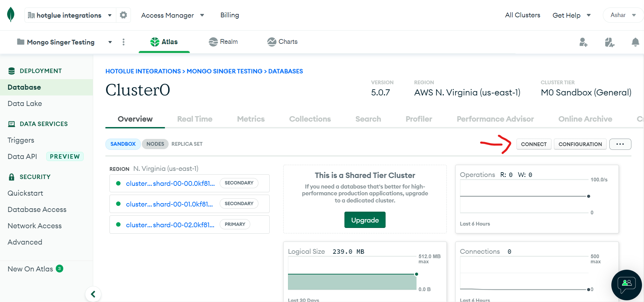Open the All Clusters link
This screenshot has height=302, width=644.
pyautogui.click(x=523, y=15)
